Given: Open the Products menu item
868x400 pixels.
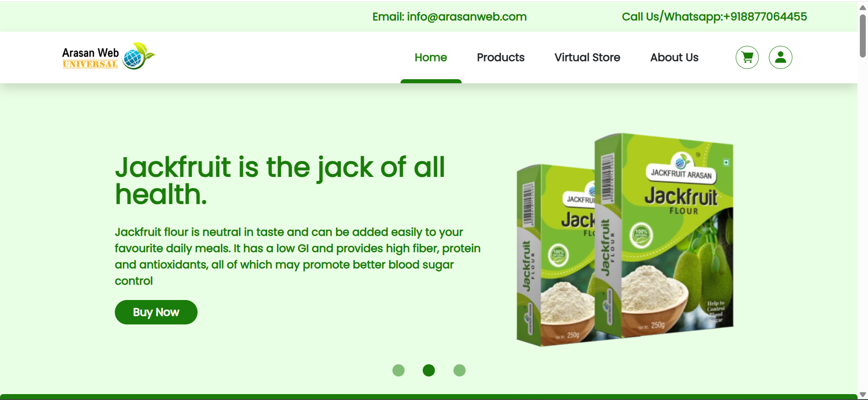Looking at the screenshot, I should 500,57.
